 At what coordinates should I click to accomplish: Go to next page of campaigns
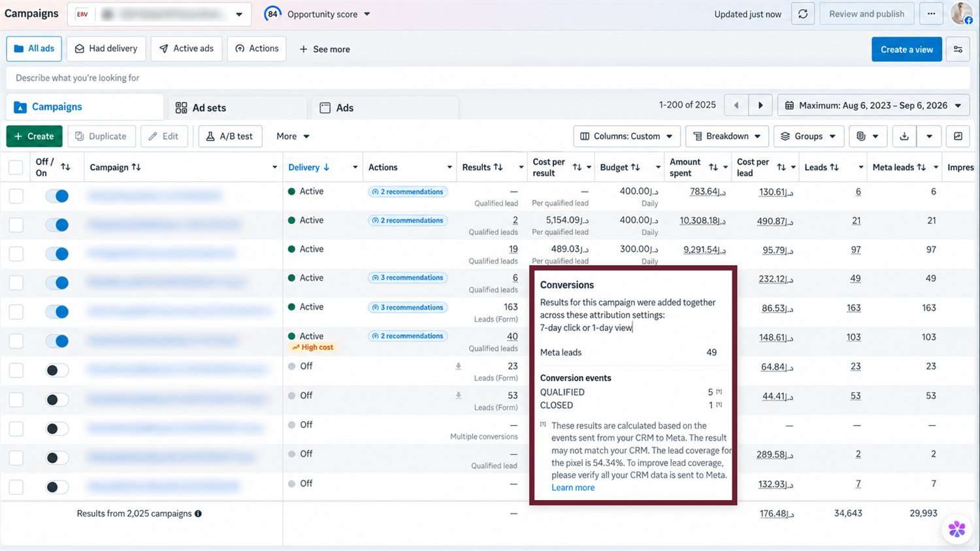click(760, 105)
